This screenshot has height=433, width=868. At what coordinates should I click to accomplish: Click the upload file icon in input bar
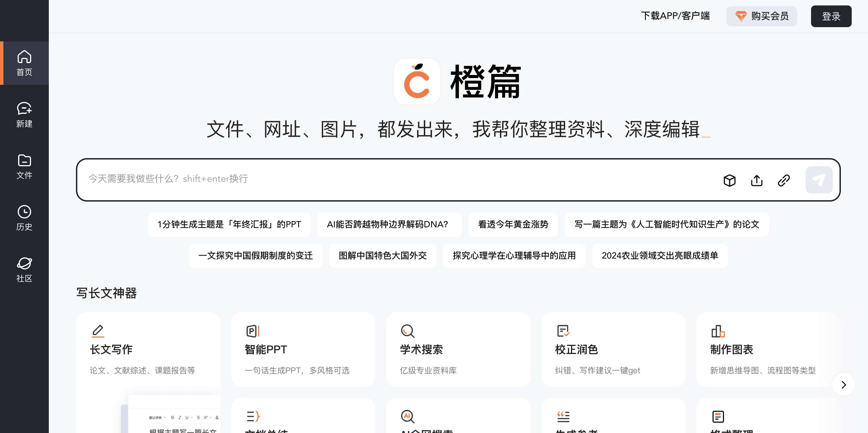(756, 180)
